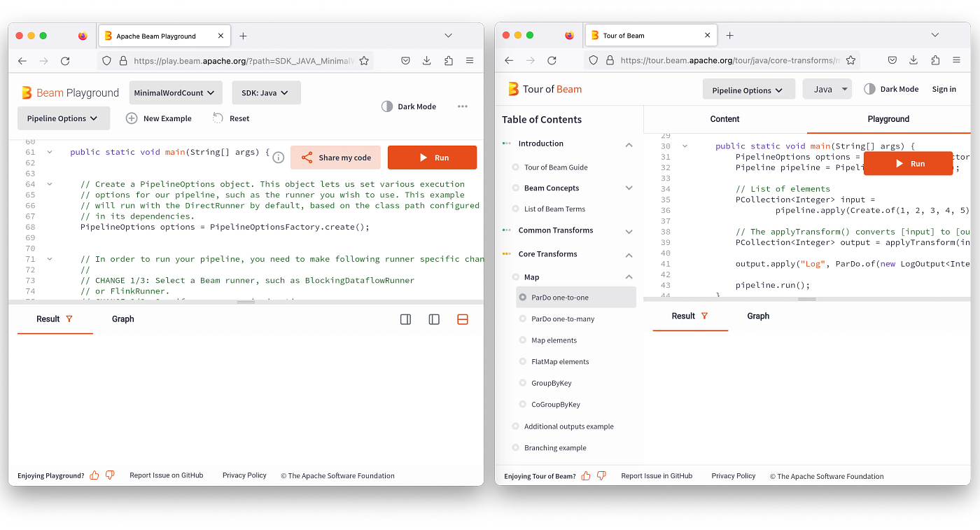Give thumbs up for Tour of Beam

tap(586, 476)
